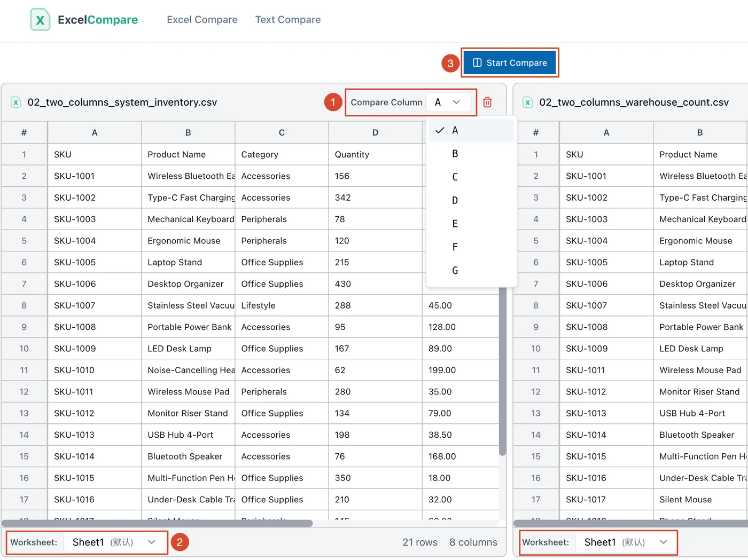The height and width of the screenshot is (560, 748).
Task: Click the Mechanical Keyboard cell in left table
Action: [x=188, y=219]
